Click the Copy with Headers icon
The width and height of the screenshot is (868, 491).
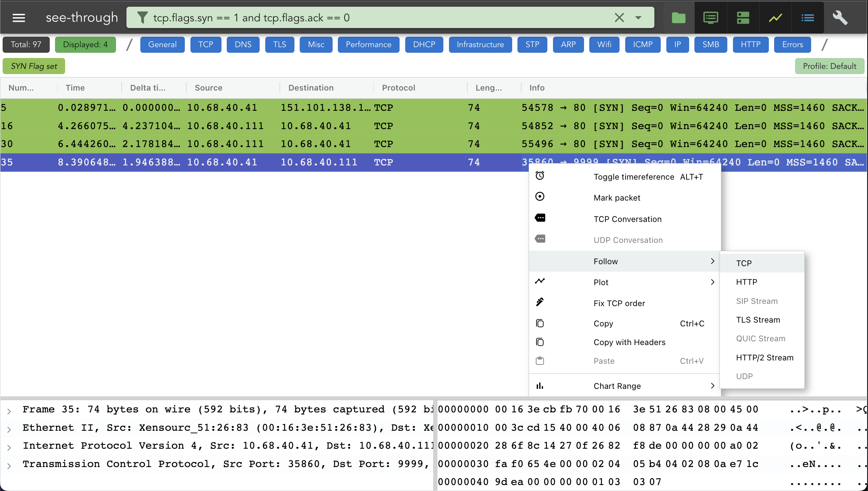[540, 342]
